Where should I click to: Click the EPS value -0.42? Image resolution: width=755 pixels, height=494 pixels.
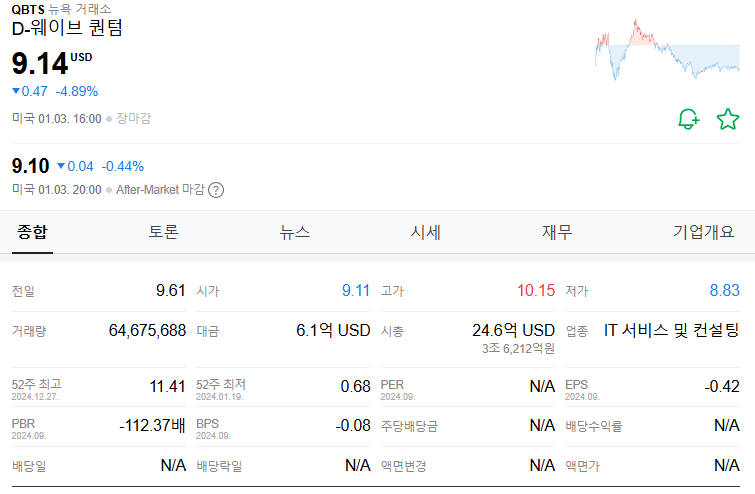click(x=722, y=386)
